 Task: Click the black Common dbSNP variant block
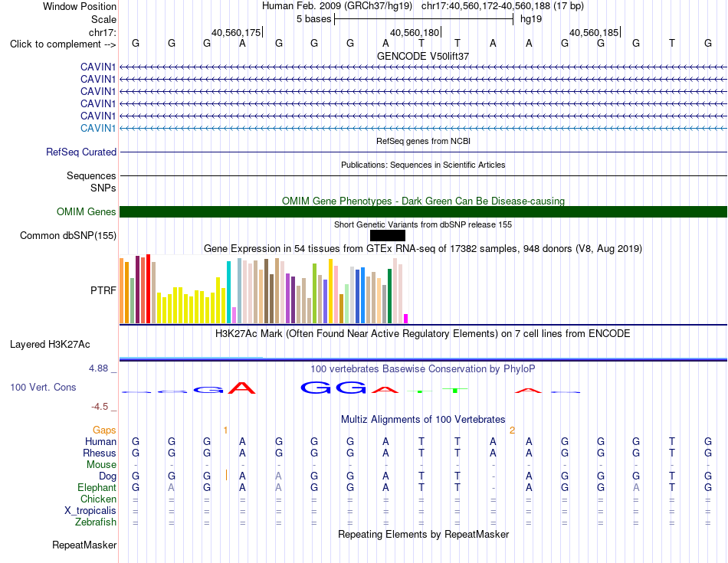(388, 235)
